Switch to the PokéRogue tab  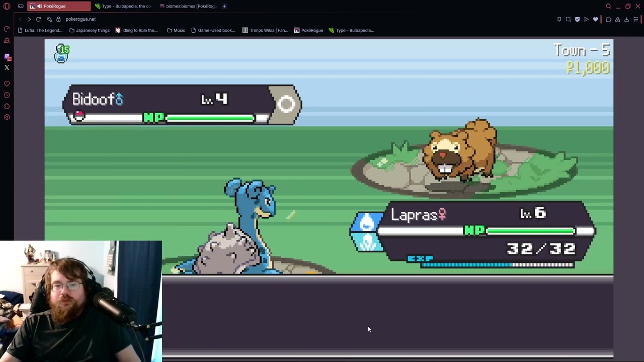pos(59,6)
